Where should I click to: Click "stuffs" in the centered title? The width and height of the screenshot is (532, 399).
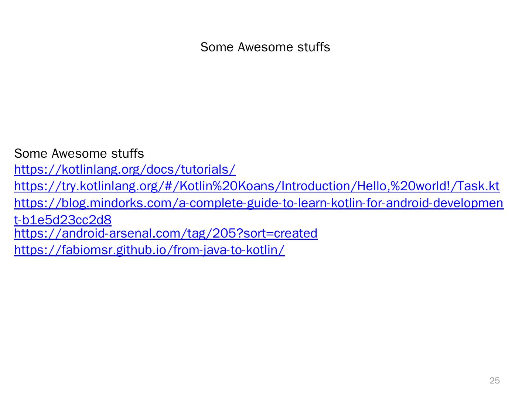(x=313, y=47)
